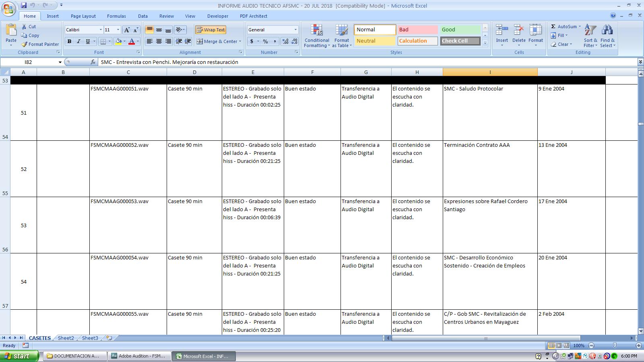The width and height of the screenshot is (644, 362).
Task: Apply the Check Cell style
Action: 460,41
